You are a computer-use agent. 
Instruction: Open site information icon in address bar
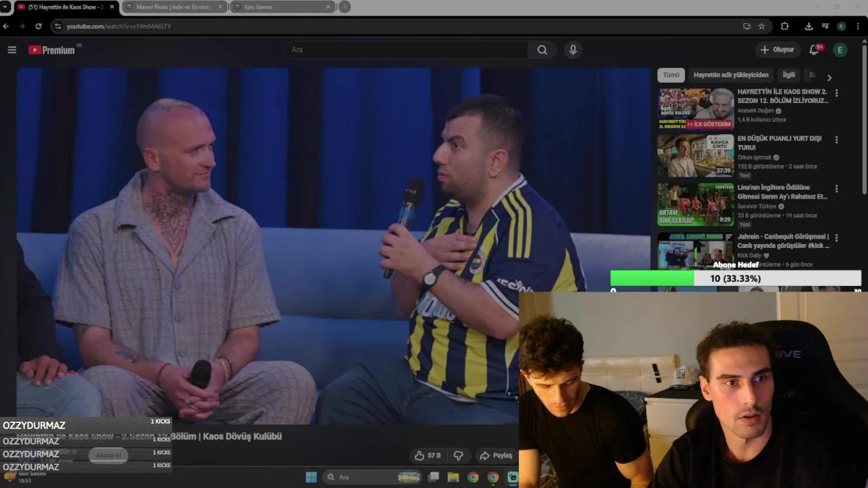click(58, 26)
